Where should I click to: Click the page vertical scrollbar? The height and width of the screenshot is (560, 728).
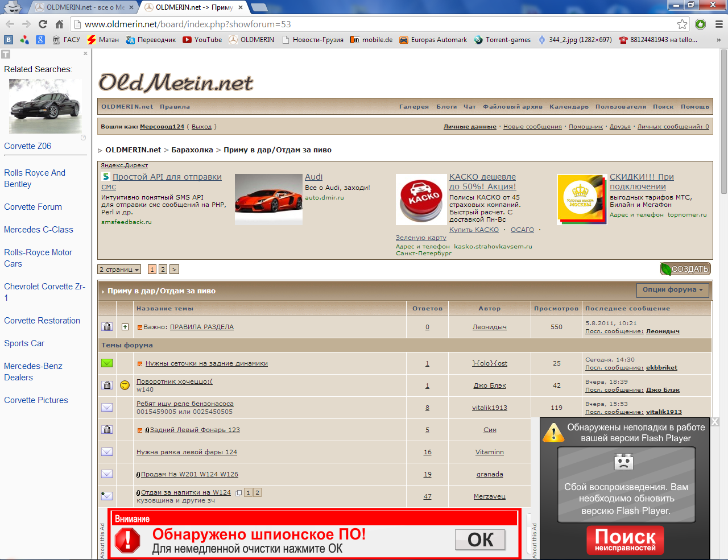[x=723, y=284]
